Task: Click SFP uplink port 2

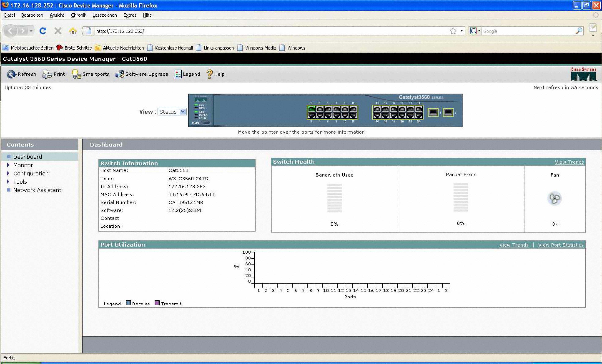Action: pyautogui.click(x=448, y=113)
